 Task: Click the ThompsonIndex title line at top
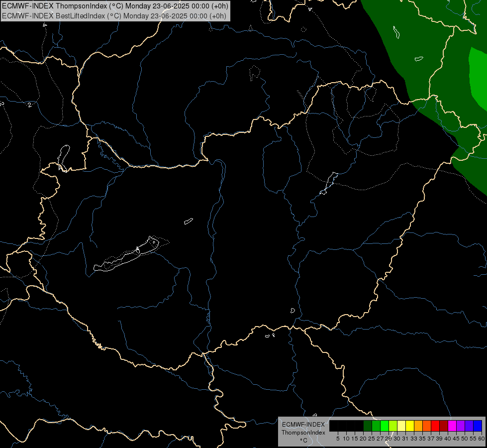pyautogui.click(x=115, y=6)
